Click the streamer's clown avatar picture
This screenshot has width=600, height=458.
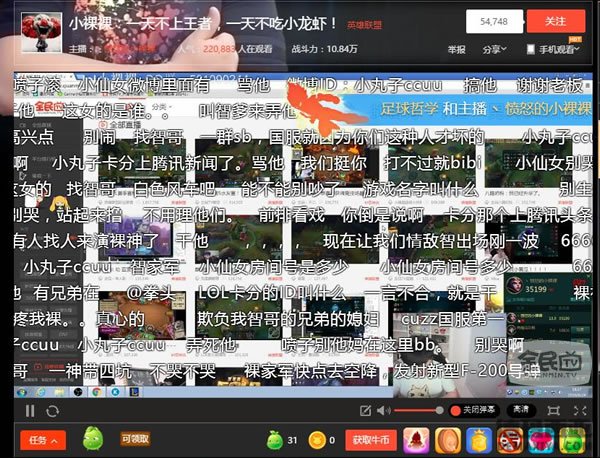click(41, 32)
